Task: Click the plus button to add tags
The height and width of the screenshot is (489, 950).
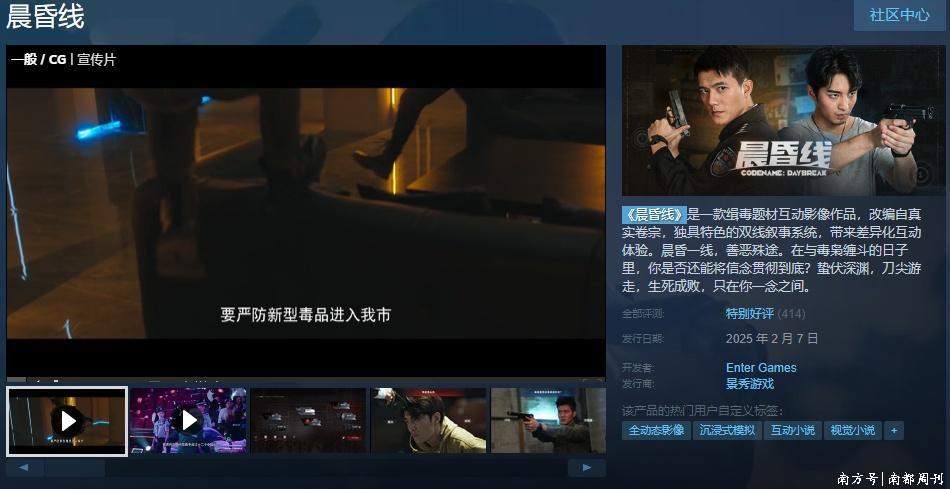Action: click(894, 431)
